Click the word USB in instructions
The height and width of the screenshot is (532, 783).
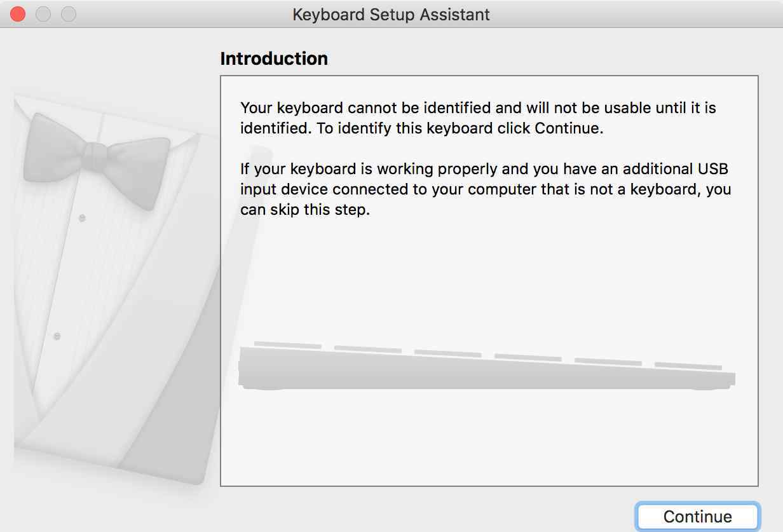pos(712,168)
